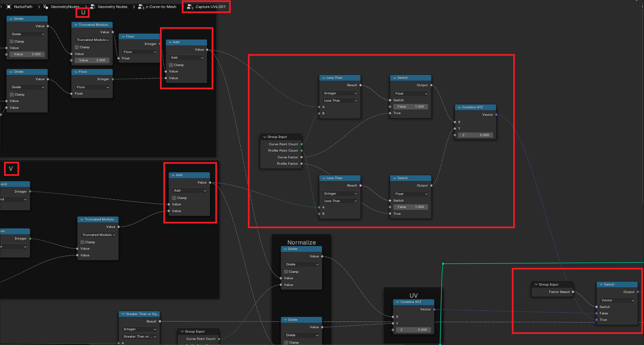The width and height of the screenshot is (644, 345).
Task: Select the .Capture UVs.001 breadcrumb
Action: point(210,7)
